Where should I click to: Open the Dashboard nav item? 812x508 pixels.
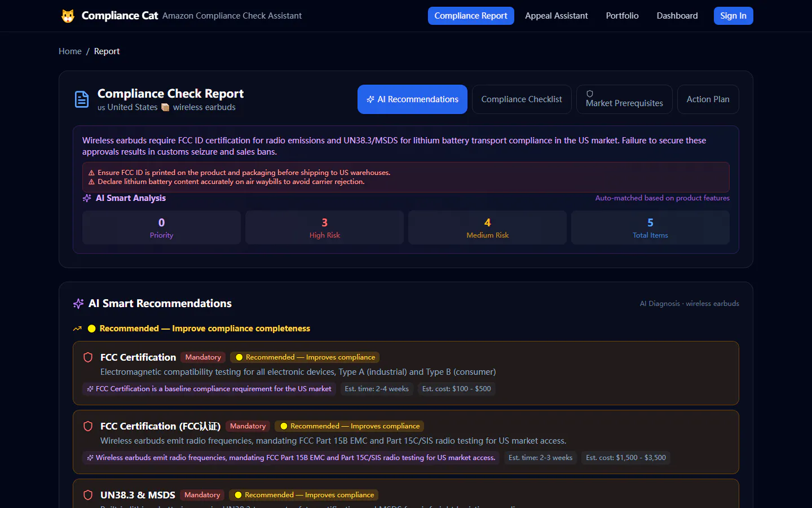677,16
